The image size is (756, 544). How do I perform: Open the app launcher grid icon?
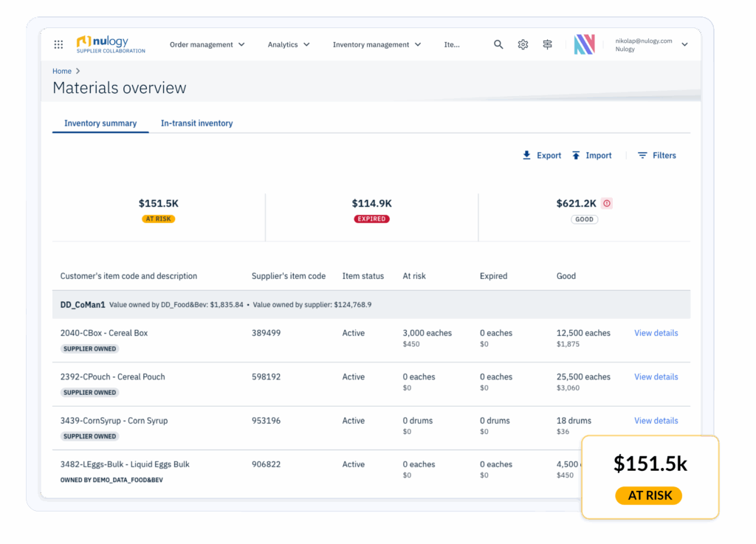tap(58, 45)
